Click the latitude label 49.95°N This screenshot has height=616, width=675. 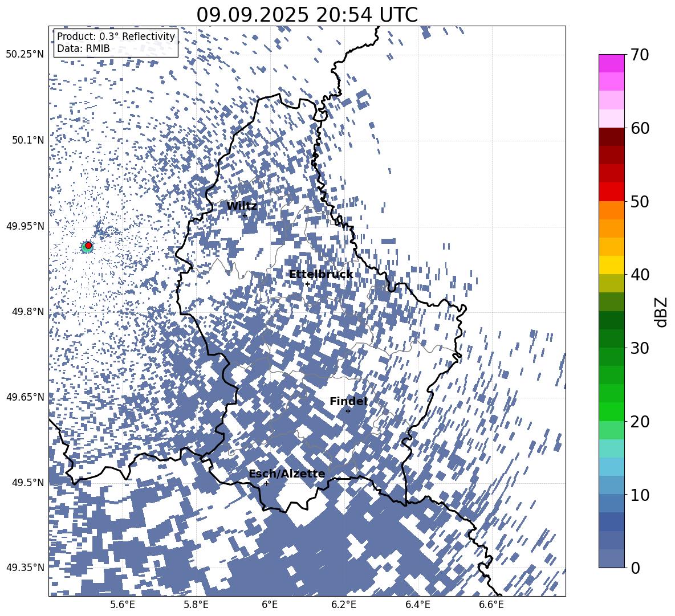coord(25,226)
